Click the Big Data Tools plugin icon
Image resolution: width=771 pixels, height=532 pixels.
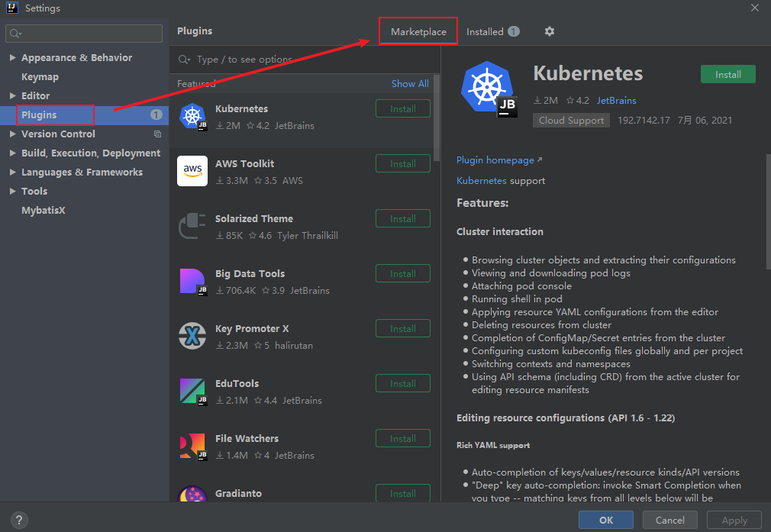192,282
